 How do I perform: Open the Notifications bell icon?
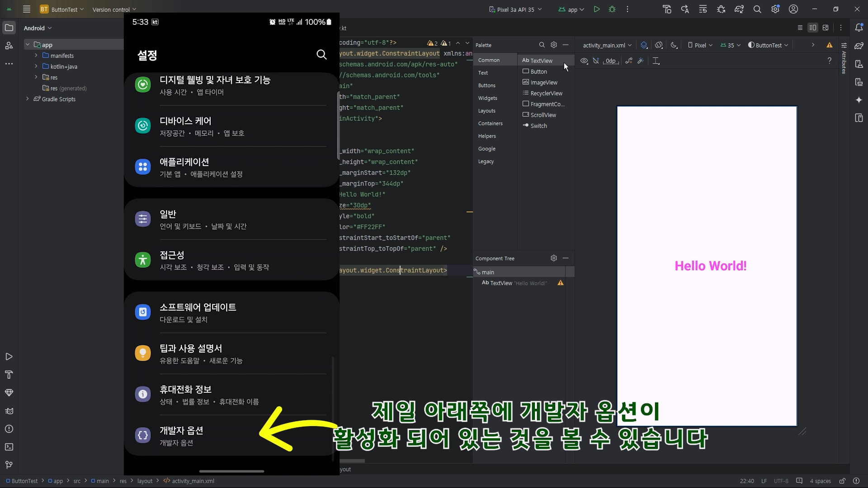pos(859,28)
